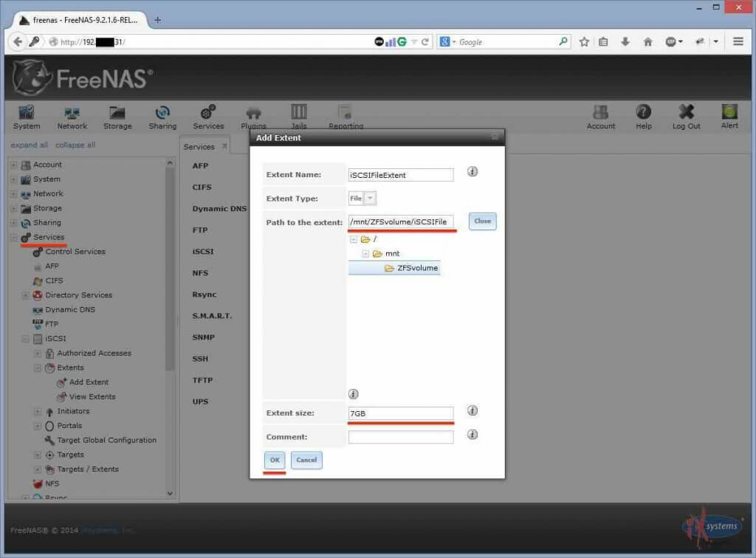Close the Add Extent dialog
This screenshot has width=756, height=558.
(x=495, y=137)
